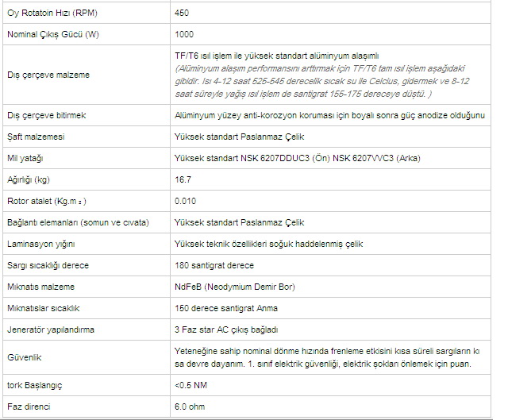Viewport: 508px width, 420px height.
Task: Click the NSK 6207DDUC3 bearing text
Action: pos(275,158)
